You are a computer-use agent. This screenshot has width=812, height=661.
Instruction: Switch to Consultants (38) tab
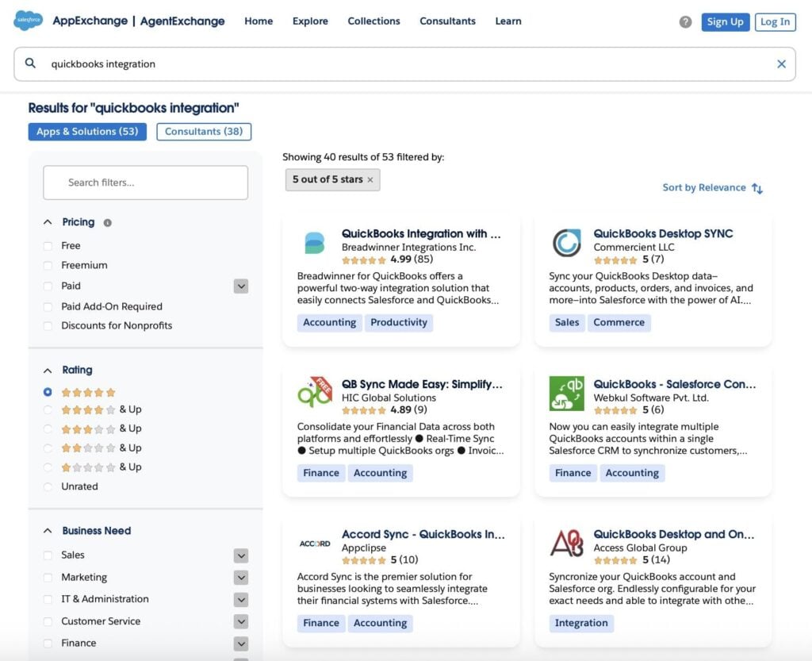click(204, 132)
